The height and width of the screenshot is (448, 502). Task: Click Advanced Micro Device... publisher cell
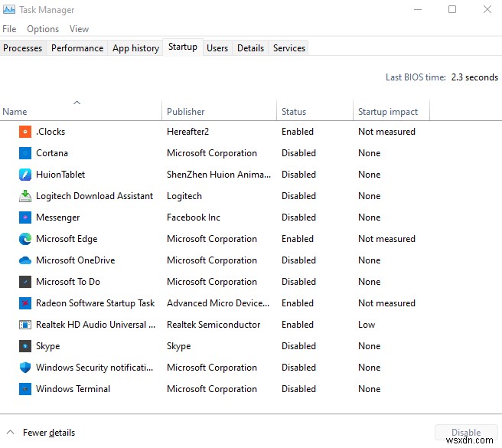[218, 303]
